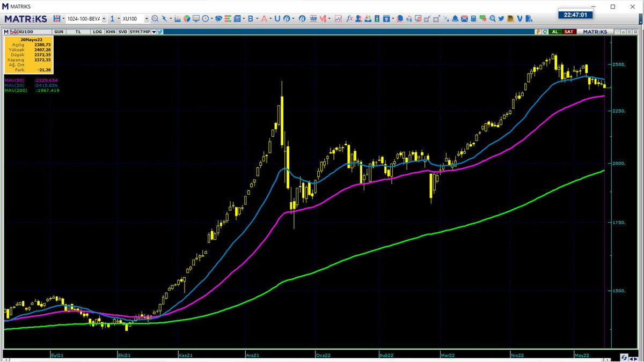
Task: Click the XU100 title in chart header
Action: click(25, 32)
